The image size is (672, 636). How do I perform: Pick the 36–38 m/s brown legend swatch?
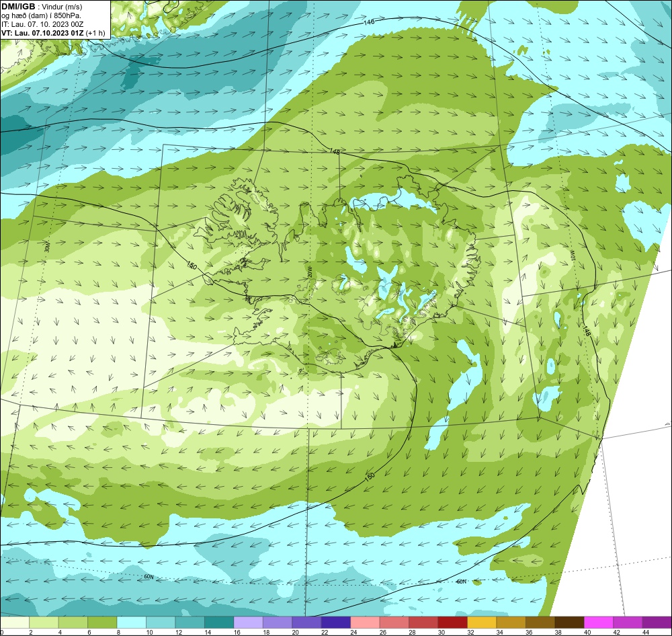tap(540, 622)
